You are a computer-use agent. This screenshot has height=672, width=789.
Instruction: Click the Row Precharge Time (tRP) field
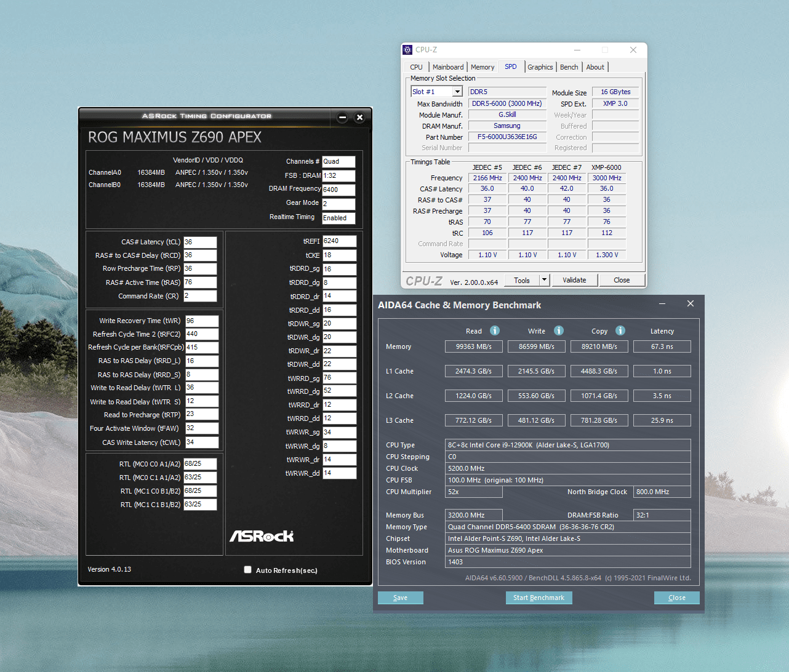coord(200,269)
